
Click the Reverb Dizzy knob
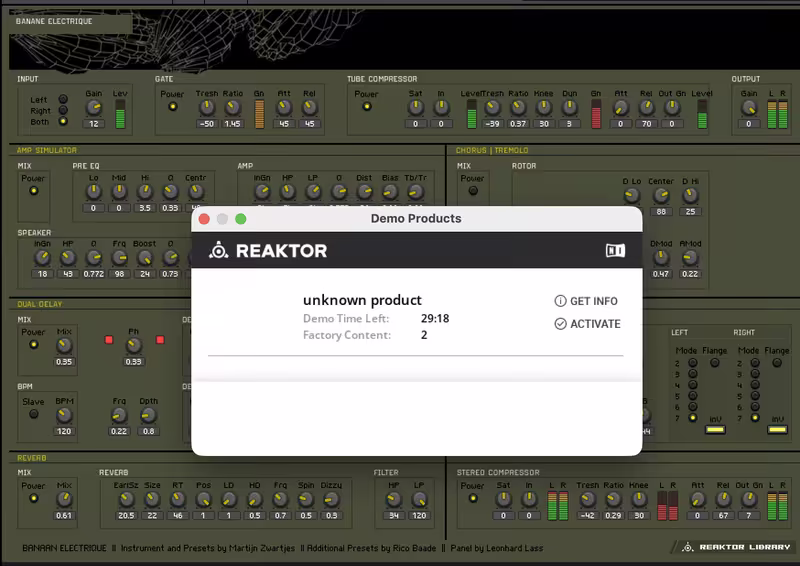click(331, 500)
